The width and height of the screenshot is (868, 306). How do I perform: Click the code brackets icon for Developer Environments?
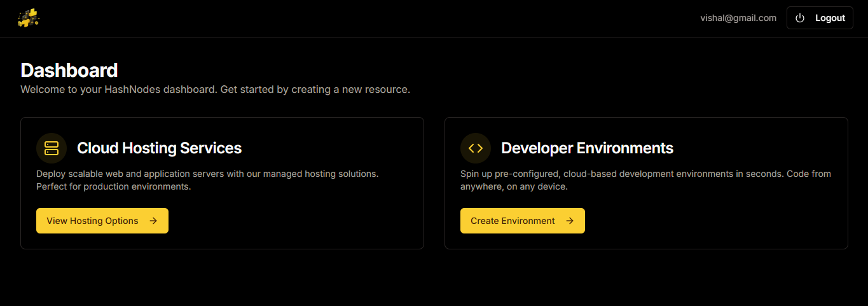(476, 148)
